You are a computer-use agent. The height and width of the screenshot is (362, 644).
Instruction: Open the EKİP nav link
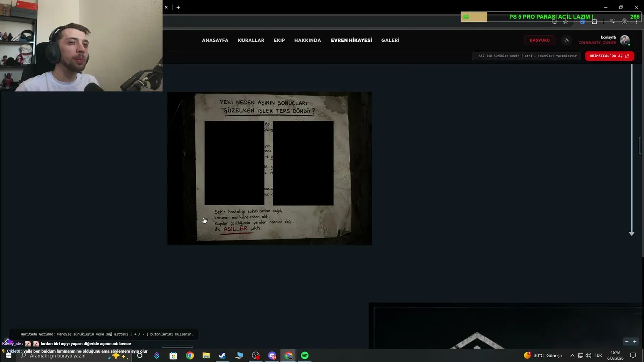click(x=279, y=40)
